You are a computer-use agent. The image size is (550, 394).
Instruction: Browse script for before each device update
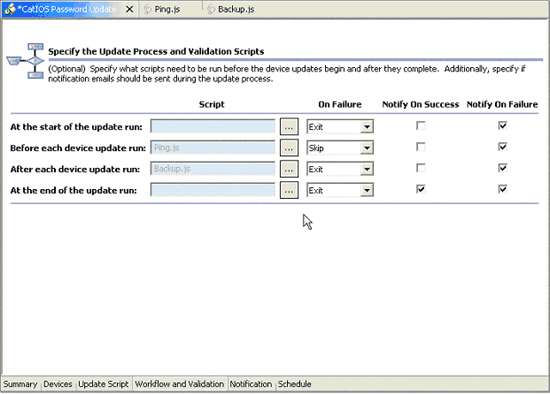(289, 148)
